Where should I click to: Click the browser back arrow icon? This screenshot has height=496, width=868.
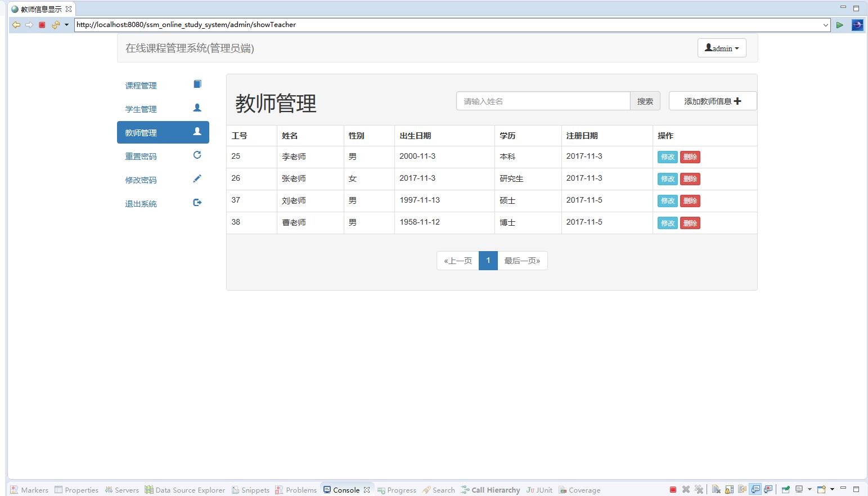[x=16, y=25]
